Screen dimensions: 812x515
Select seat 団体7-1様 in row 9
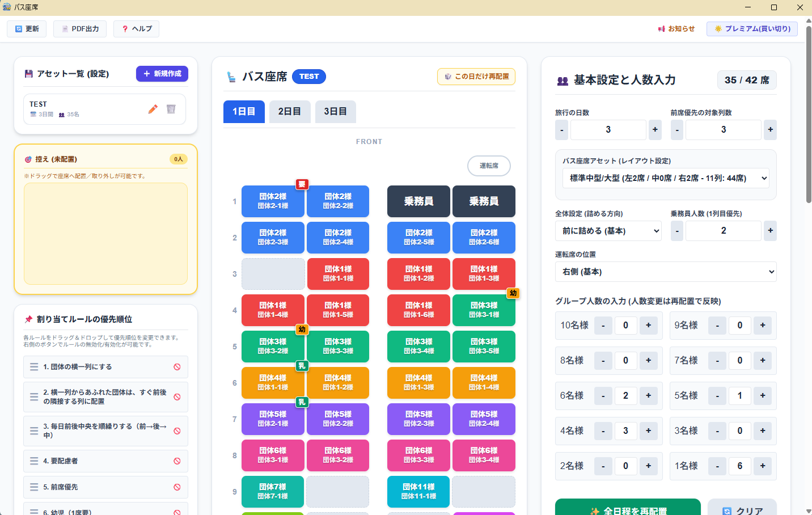[273, 492]
